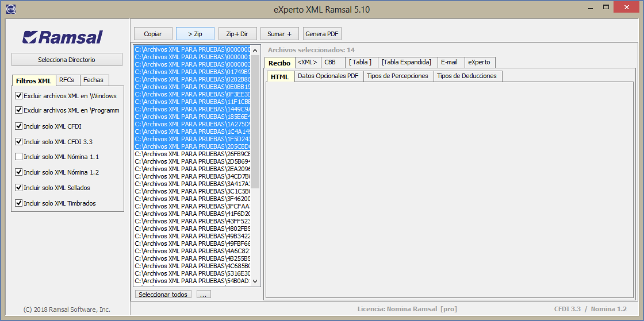This screenshot has width=644, height=321.
Task: Open the Datos Opcionales PDF tab
Action: [x=328, y=76]
